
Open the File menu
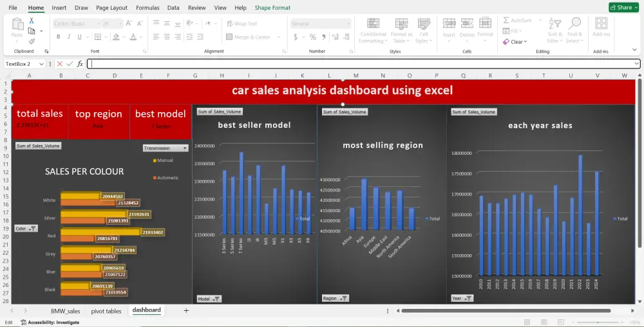pyautogui.click(x=13, y=7)
